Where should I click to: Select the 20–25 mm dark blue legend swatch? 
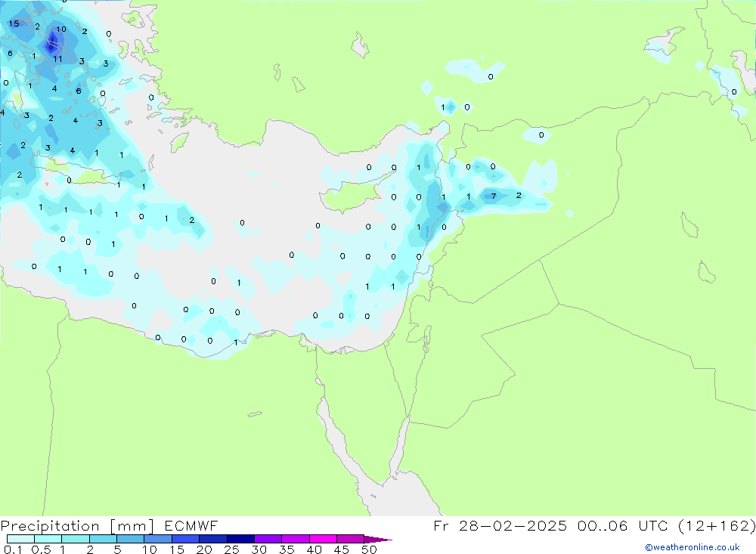click(x=212, y=539)
